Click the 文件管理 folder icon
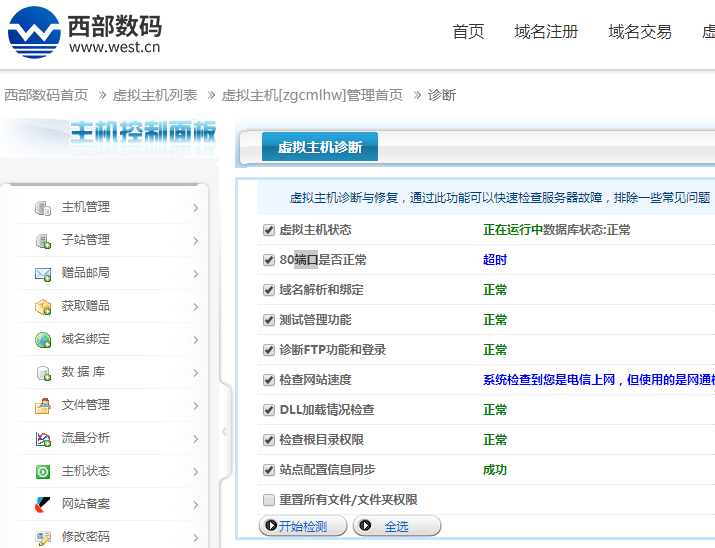 pyautogui.click(x=43, y=406)
